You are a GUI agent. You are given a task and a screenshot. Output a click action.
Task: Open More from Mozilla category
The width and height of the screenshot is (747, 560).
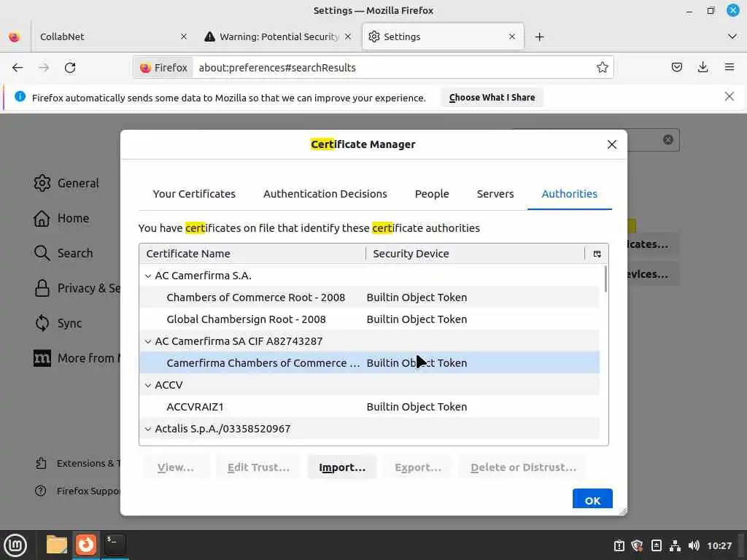pyautogui.click(x=77, y=358)
